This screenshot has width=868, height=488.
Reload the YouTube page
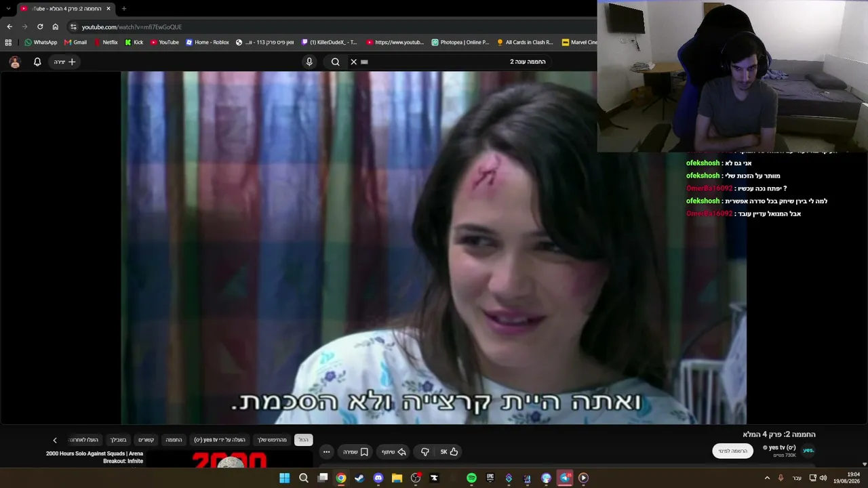(x=40, y=27)
